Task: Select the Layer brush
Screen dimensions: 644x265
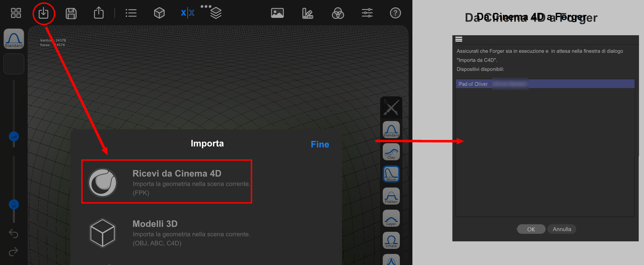Action: [391, 218]
